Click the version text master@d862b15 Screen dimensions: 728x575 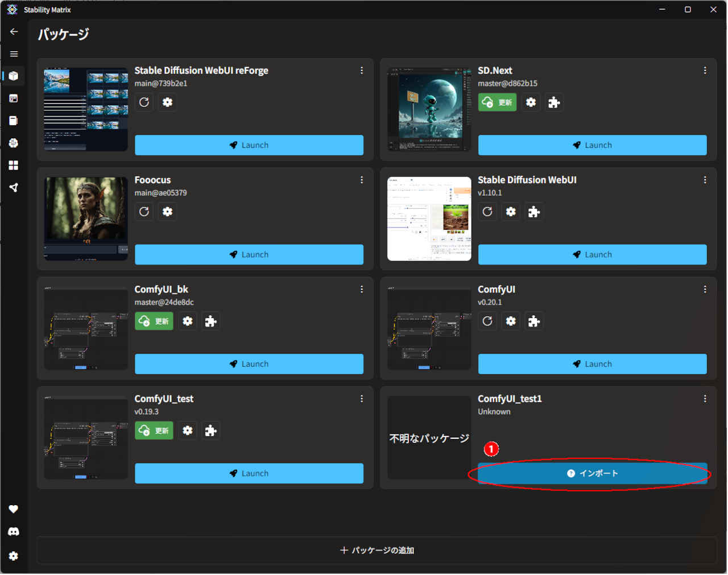click(x=507, y=84)
